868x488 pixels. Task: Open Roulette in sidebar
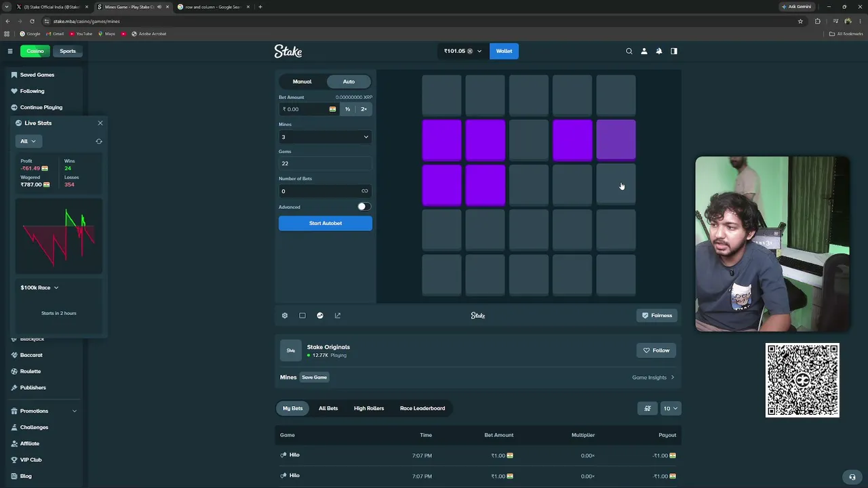point(31,371)
